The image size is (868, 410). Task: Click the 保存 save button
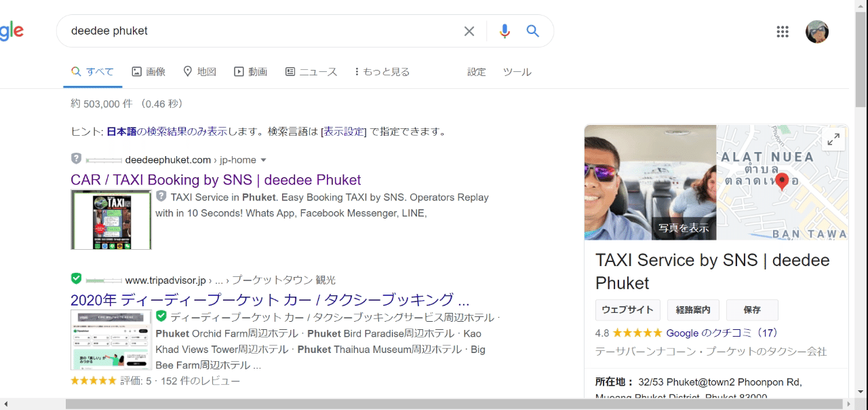tap(752, 310)
